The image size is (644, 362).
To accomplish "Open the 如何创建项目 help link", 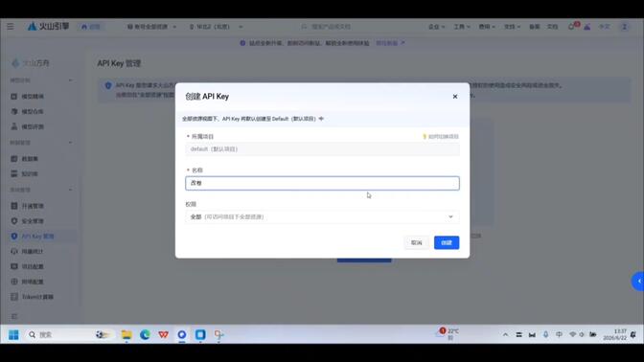I will (x=441, y=137).
